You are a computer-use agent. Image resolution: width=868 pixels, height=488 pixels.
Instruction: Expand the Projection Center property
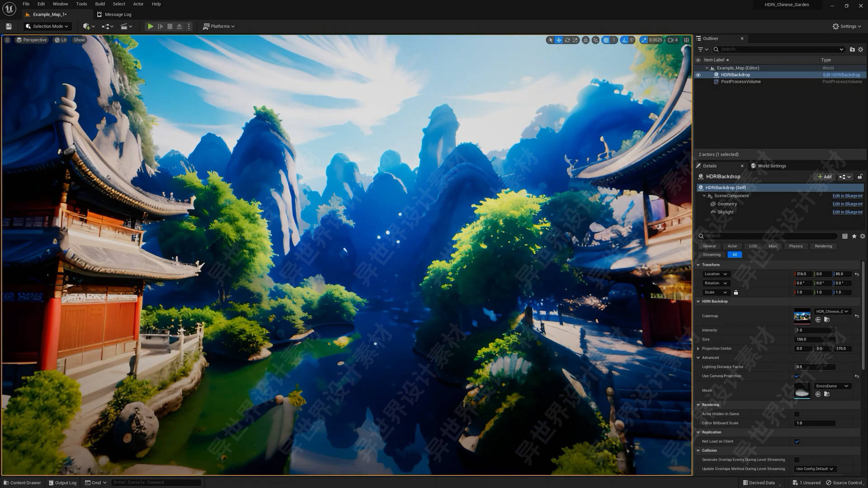[698, 348]
